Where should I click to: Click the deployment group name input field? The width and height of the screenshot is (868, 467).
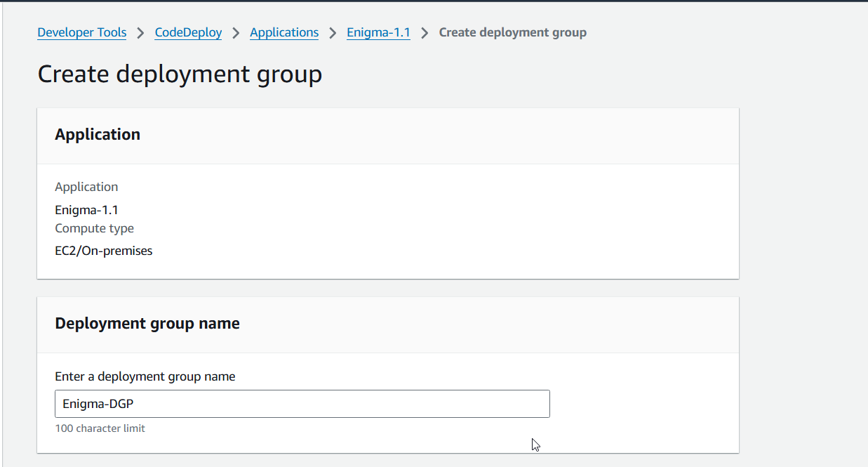(x=302, y=404)
